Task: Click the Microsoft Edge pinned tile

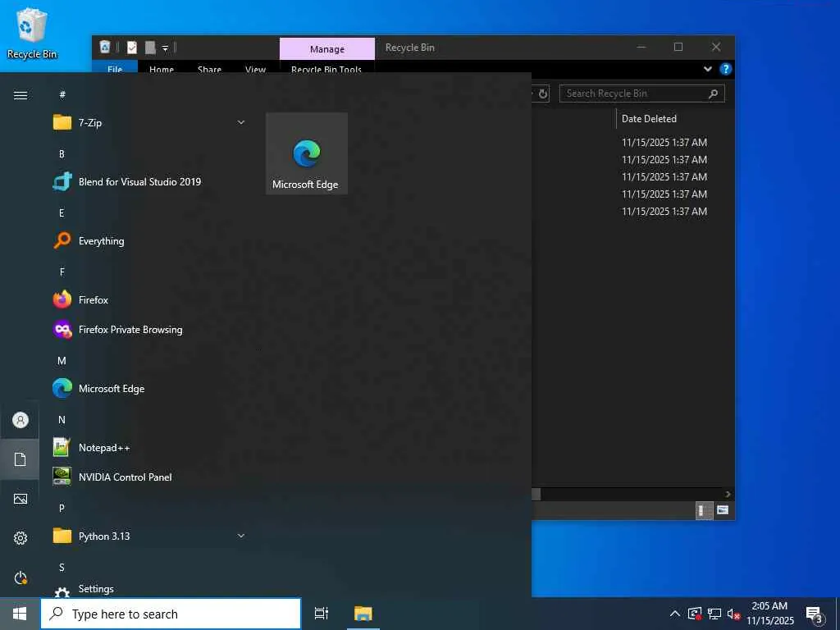Action: click(307, 153)
